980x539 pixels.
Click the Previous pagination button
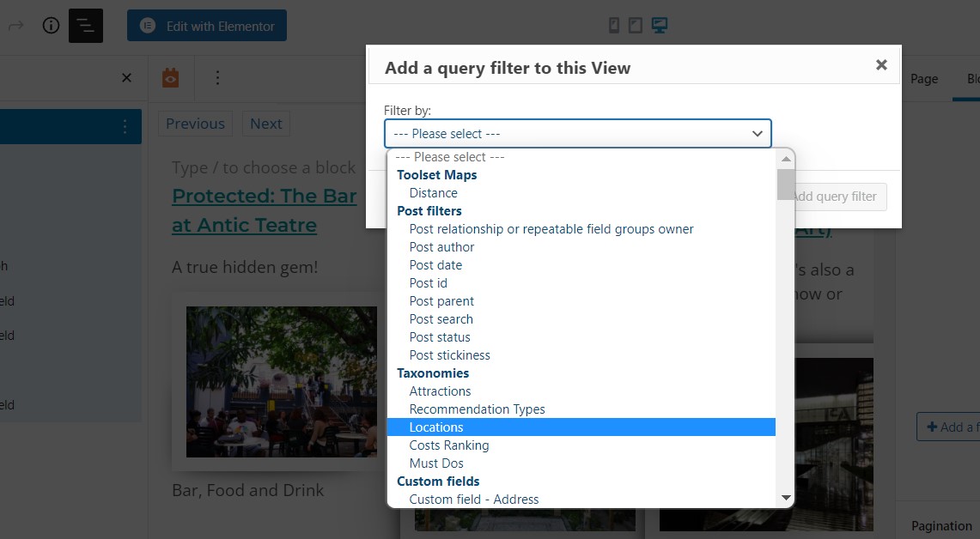click(x=195, y=124)
